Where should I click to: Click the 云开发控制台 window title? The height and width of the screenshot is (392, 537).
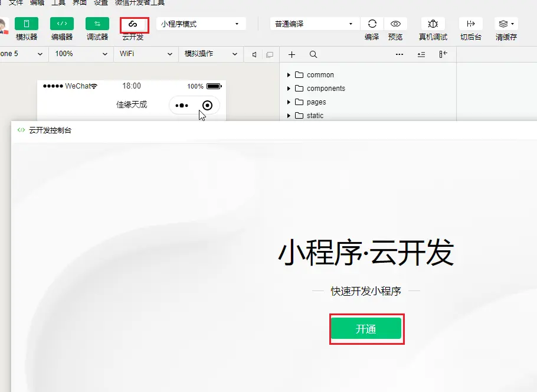pyautogui.click(x=50, y=130)
